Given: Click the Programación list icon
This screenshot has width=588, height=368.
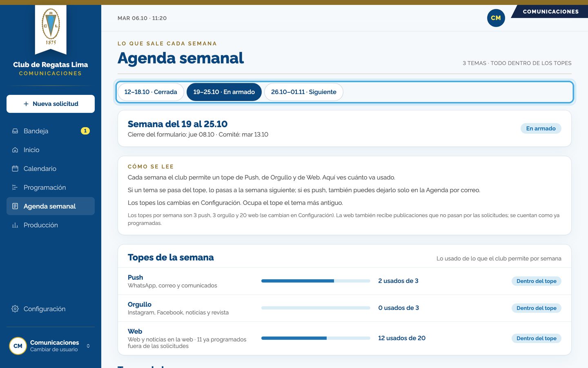Looking at the screenshot, I should (15, 187).
